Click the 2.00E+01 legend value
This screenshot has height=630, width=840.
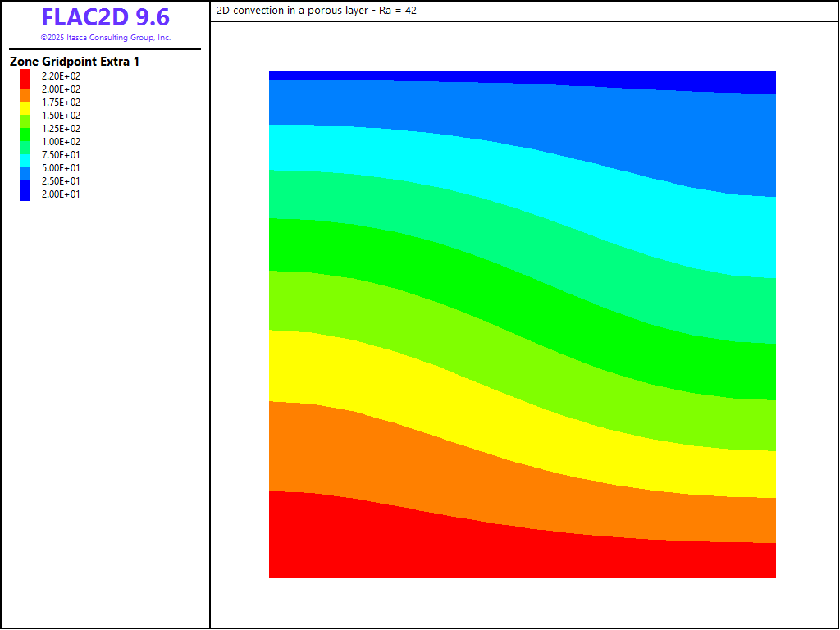click(61, 194)
